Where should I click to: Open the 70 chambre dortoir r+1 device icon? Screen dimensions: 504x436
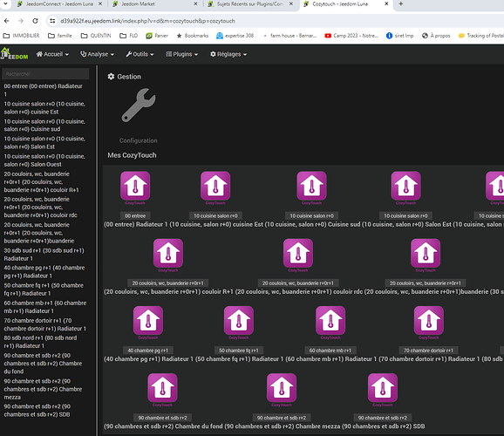coord(429,321)
